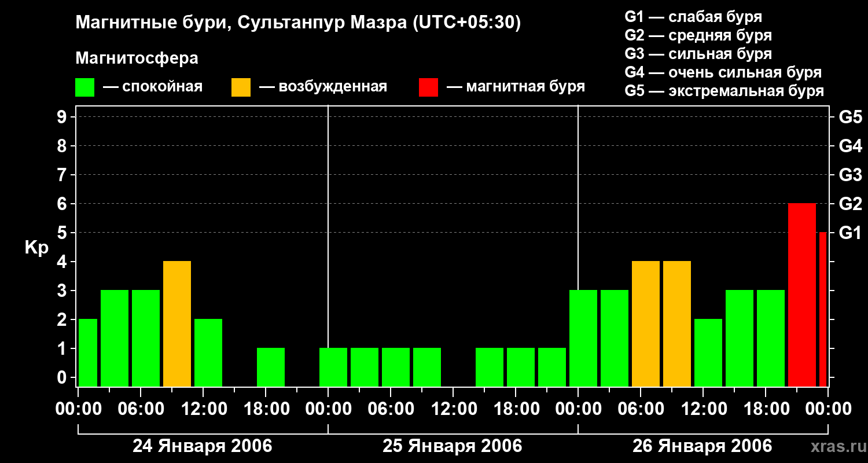
Task: Click the G4 label on right axis
Action: click(x=851, y=146)
